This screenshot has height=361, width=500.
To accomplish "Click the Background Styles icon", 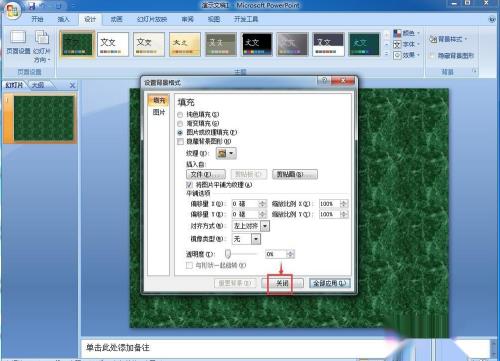I will (x=433, y=39).
